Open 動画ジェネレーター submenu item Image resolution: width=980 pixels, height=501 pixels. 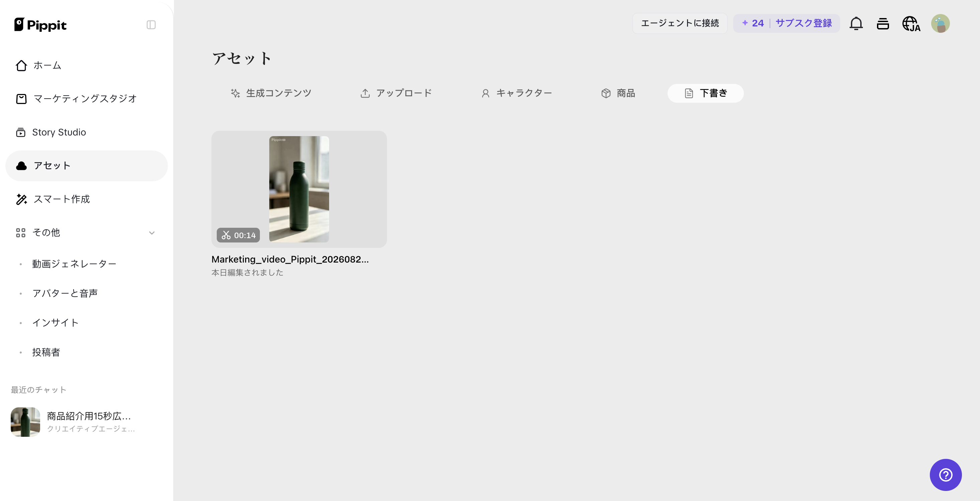point(74,264)
